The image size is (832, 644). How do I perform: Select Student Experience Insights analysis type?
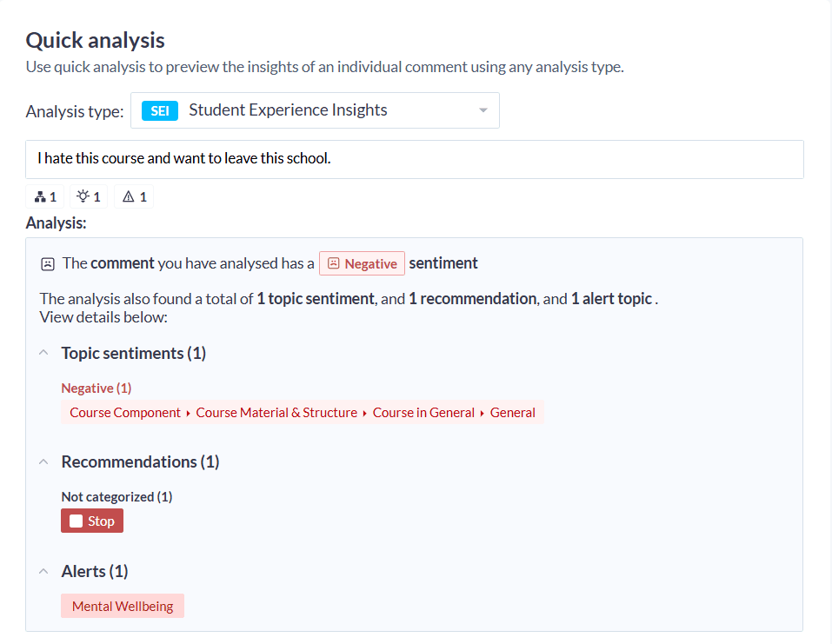pos(287,110)
